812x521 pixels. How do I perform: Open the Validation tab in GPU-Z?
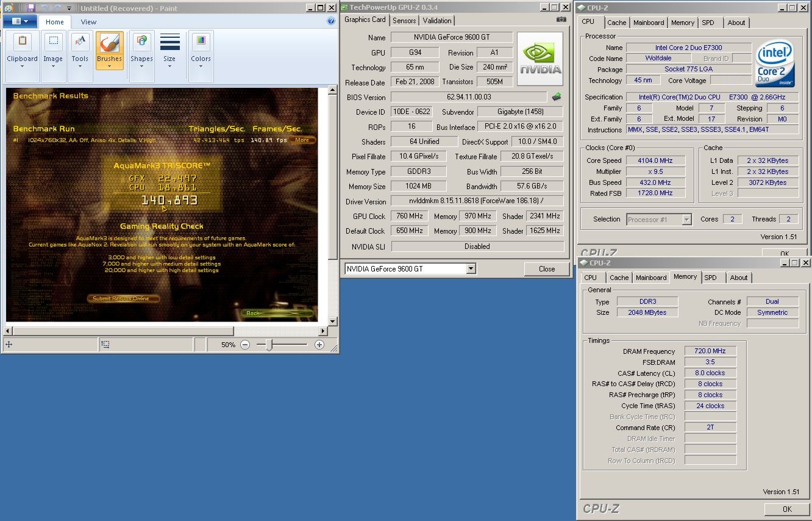[437, 20]
